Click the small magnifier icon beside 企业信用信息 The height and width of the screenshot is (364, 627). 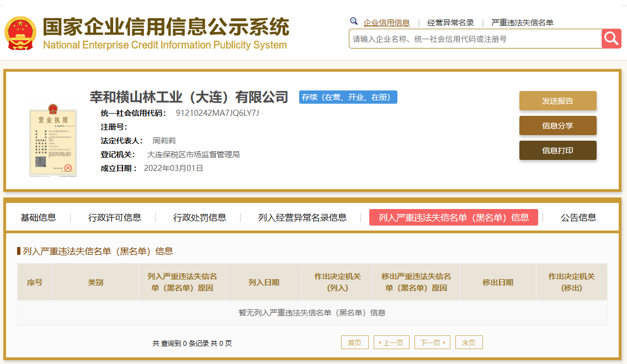(353, 21)
